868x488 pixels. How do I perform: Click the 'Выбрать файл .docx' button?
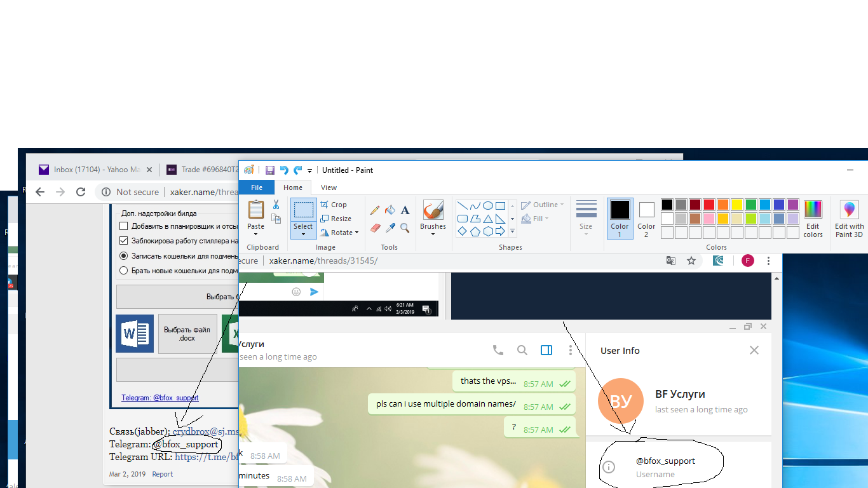pyautogui.click(x=187, y=334)
